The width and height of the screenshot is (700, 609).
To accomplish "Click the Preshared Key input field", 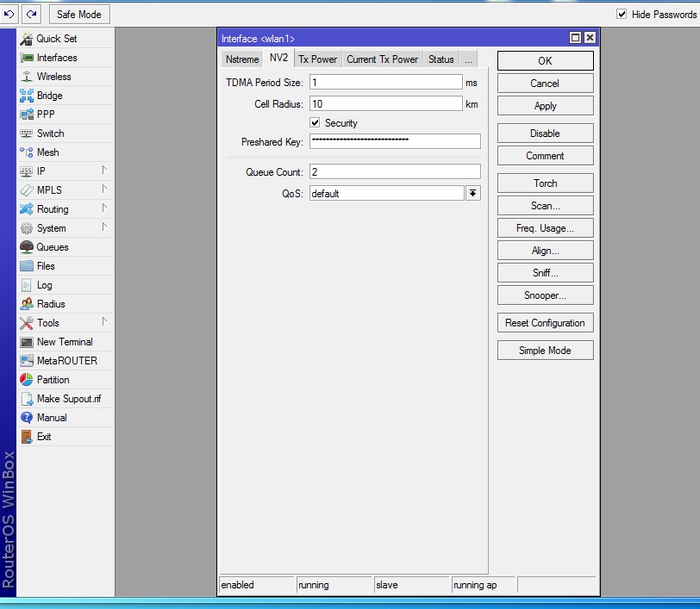I will point(394,141).
